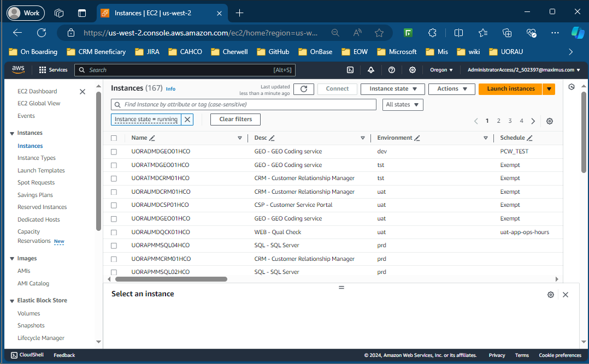589x364 pixels.
Task: Check the UORATMDGEO01HCO instance checkbox
Action: (x=114, y=165)
